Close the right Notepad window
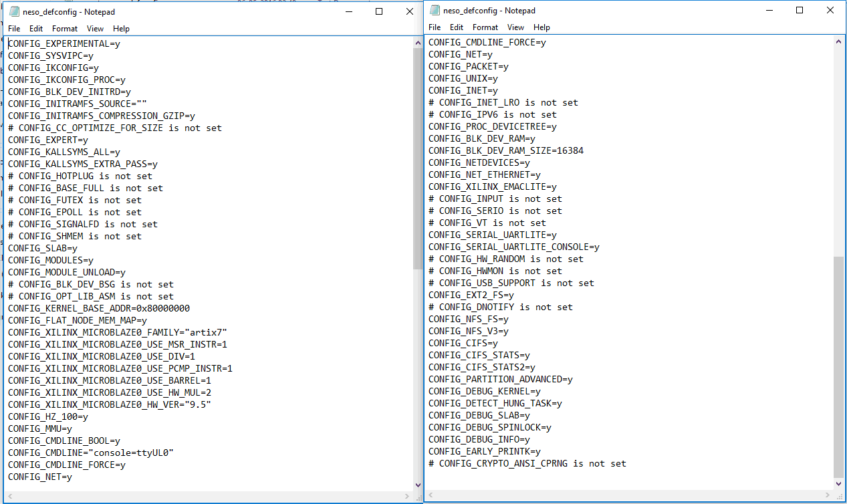 tap(830, 11)
